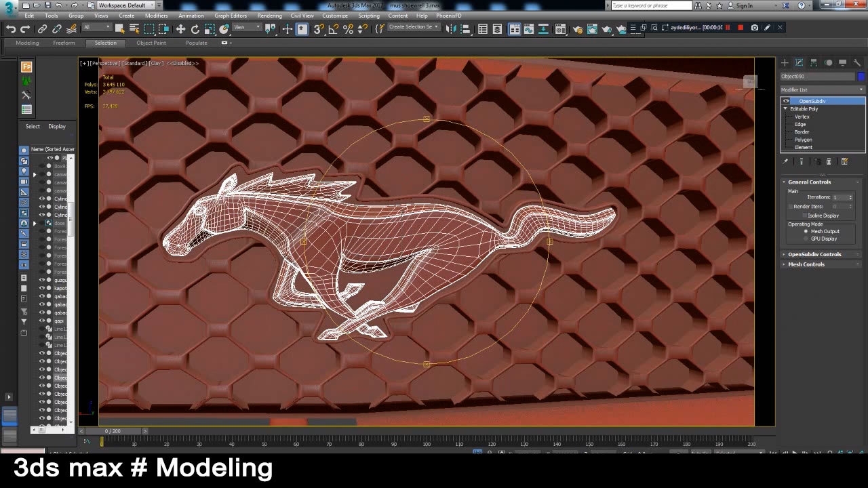868x488 pixels.
Task: Open the reference coordinate View dropdown
Action: (247, 28)
